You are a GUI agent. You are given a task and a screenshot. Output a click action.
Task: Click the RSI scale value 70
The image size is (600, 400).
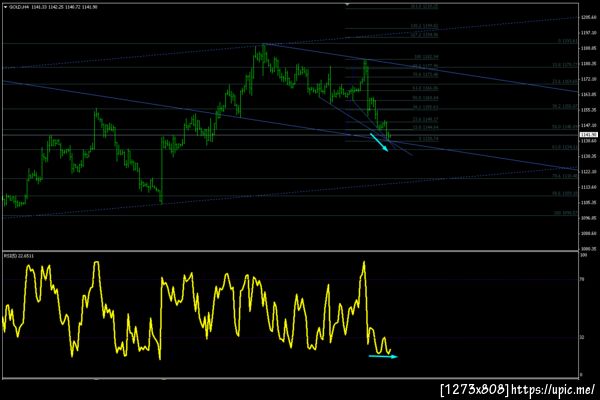582,279
